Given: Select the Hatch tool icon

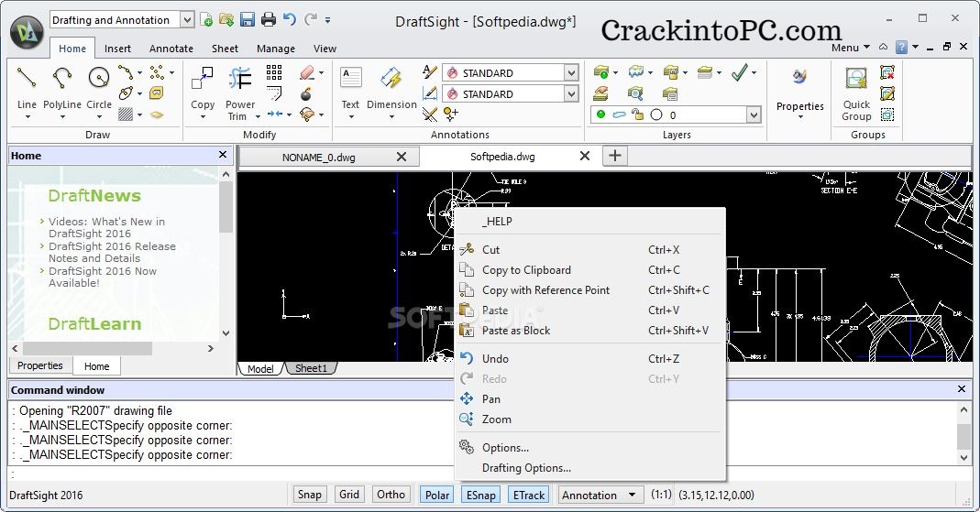Looking at the screenshot, I should (x=126, y=114).
